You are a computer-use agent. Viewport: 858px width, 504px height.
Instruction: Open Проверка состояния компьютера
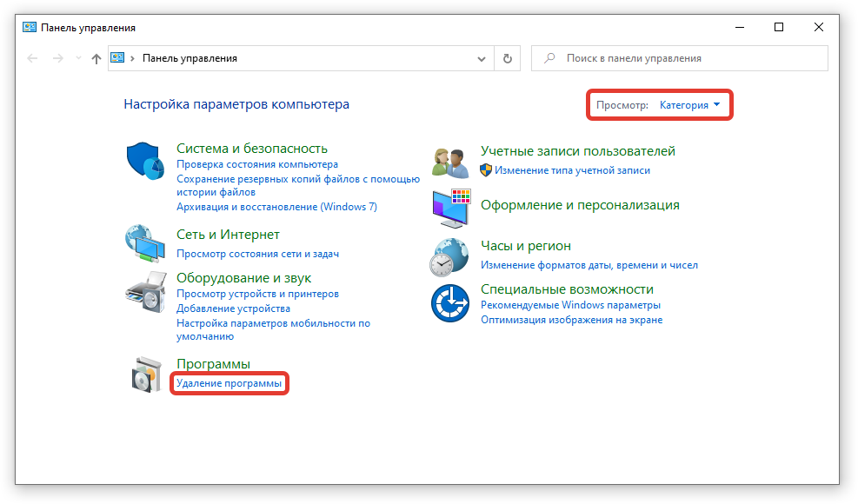pos(257,164)
